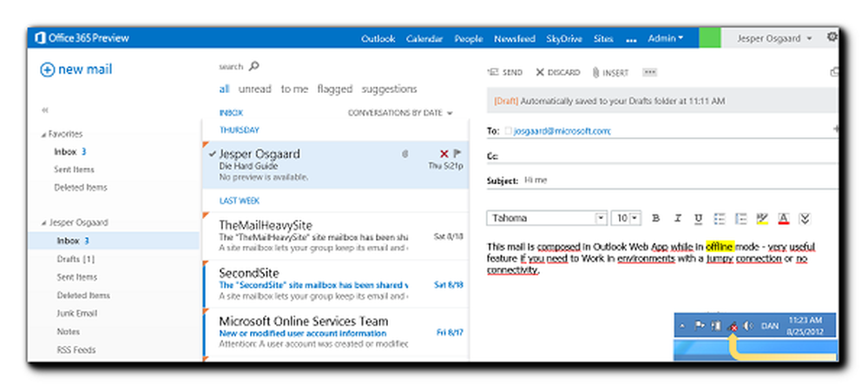Screen dimensions: 868x391
Task: Open Inbox under Favorites
Action: [69, 152]
